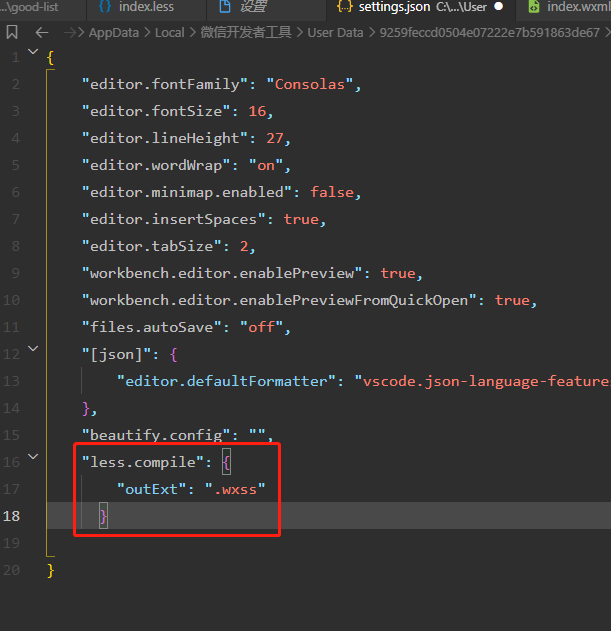Collapse the root object fold arrow on line 1
The image size is (611, 631).
tap(33, 51)
